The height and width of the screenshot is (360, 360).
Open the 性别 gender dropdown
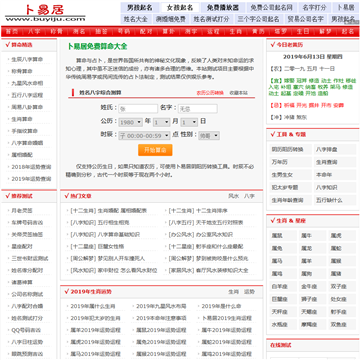pos(209,136)
